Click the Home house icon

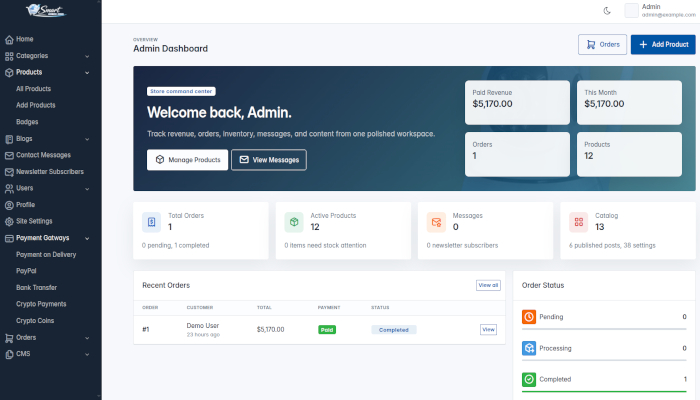pos(9,40)
